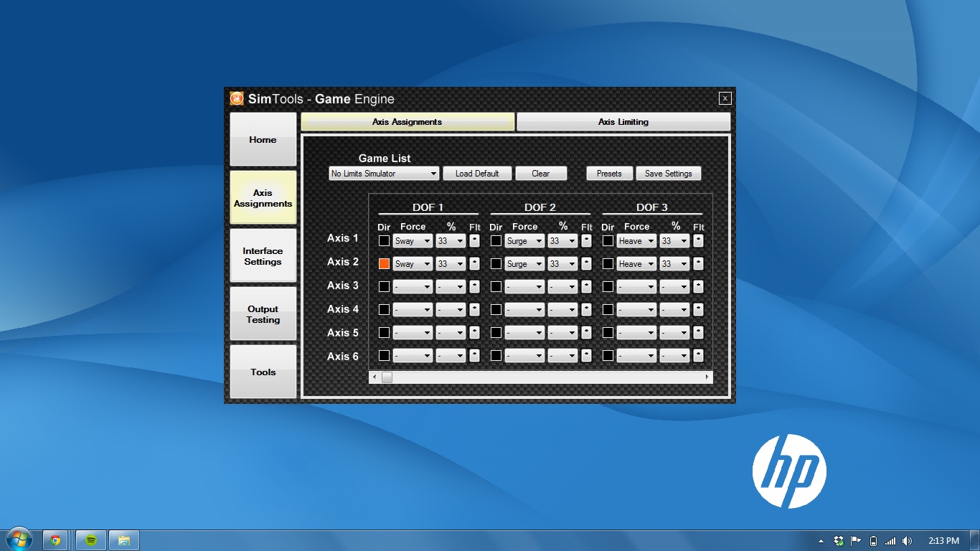Open Spotify from the taskbar
Viewport: 980px width, 551px height.
91,540
